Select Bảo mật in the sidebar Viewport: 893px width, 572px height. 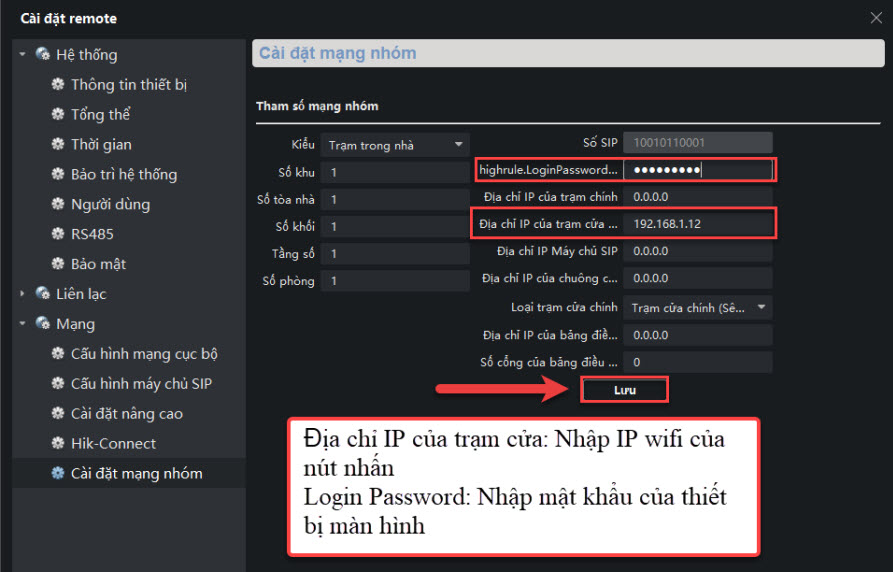click(x=98, y=264)
